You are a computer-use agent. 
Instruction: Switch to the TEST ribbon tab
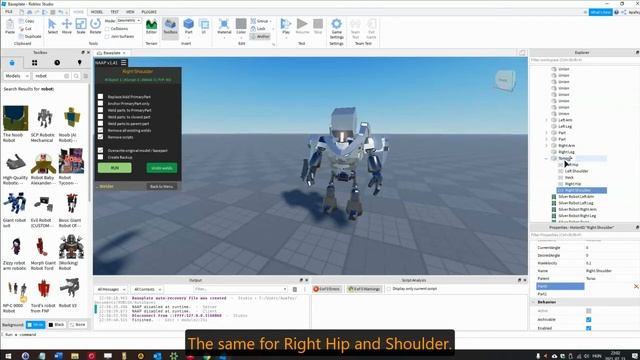115,12
